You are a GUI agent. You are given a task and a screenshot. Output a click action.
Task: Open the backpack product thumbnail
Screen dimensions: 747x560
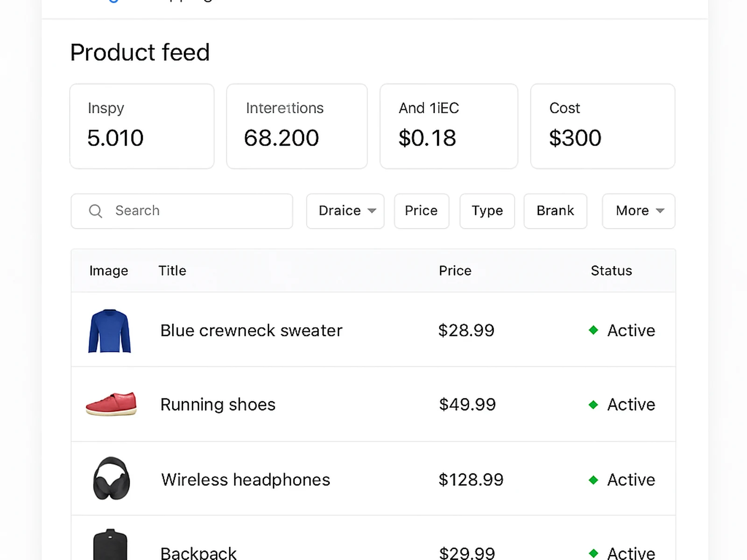coord(110,545)
